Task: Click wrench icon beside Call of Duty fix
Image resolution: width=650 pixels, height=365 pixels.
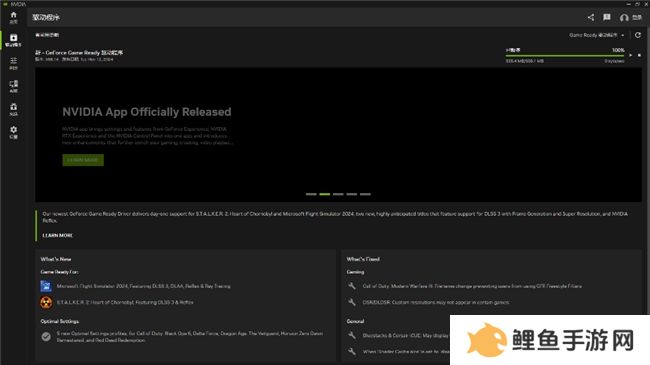Action: tap(352, 286)
